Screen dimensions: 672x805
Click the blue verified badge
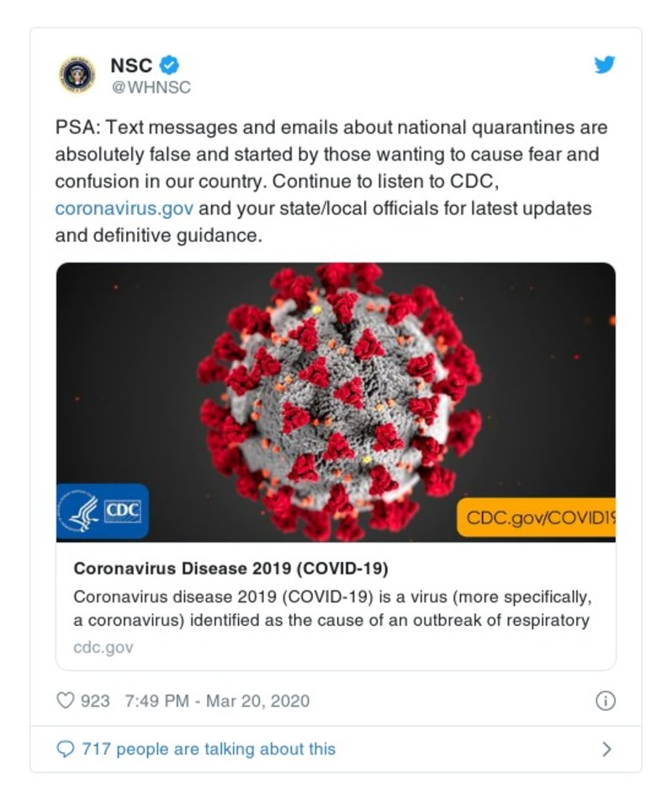coord(169,65)
